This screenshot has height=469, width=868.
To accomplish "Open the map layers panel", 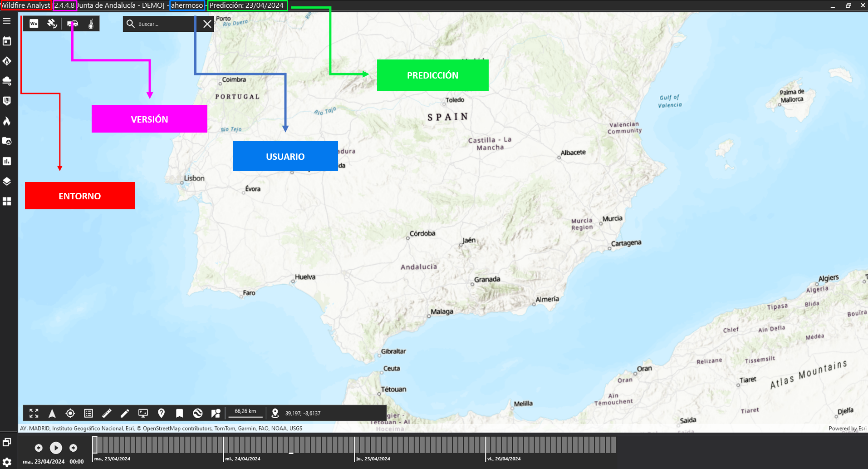I will click(7, 181).
